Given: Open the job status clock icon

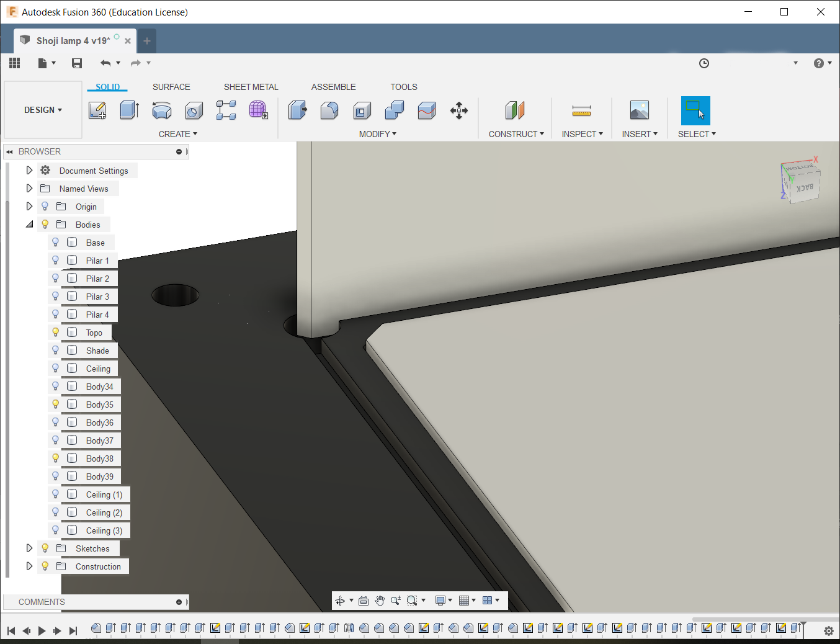Looking at the screenshot, I should click(x=704, y=63).
